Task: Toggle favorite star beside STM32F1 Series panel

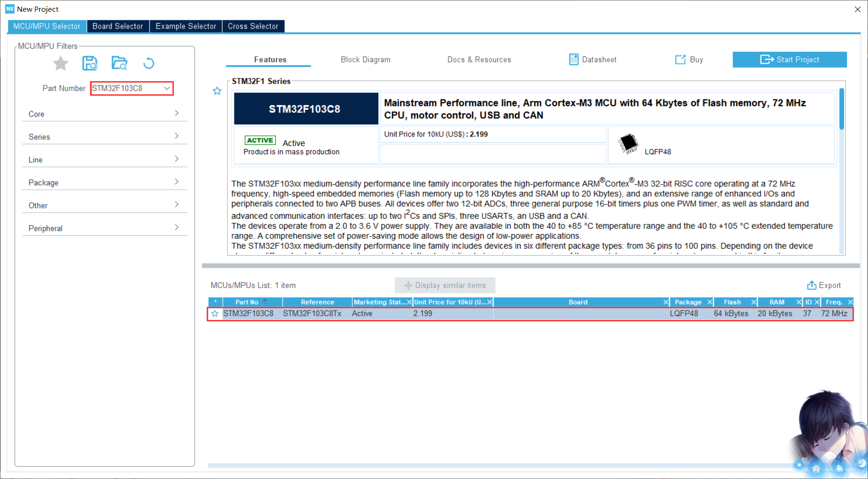Action: click(x=217, y=91)
